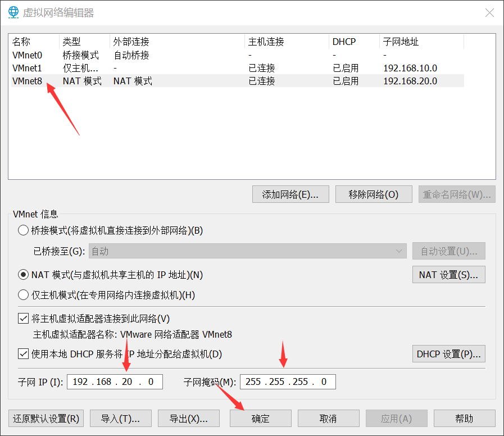This screenshot has width=504, height=436.
Task: Click subnet address 192.168.20.0 cell
Action: pos(410,81)
